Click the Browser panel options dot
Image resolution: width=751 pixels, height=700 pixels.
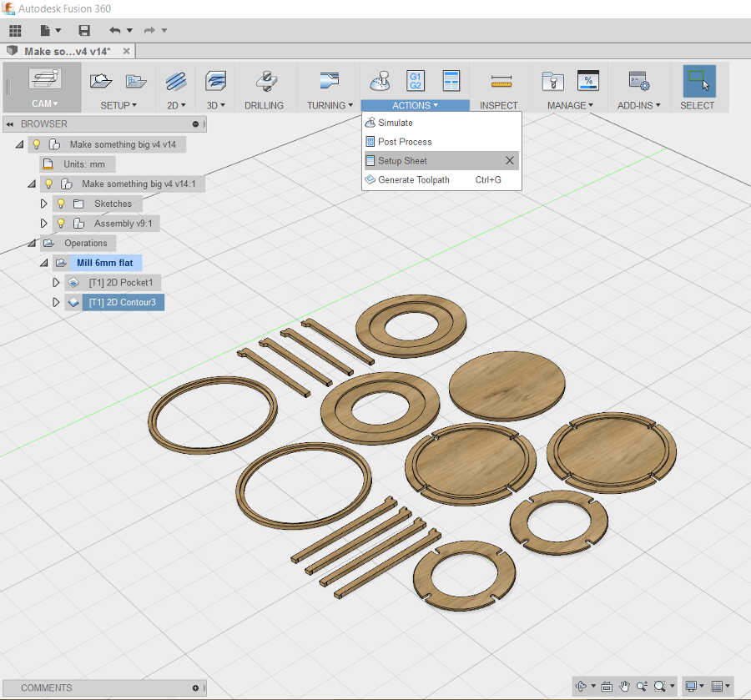click(195, 124)
